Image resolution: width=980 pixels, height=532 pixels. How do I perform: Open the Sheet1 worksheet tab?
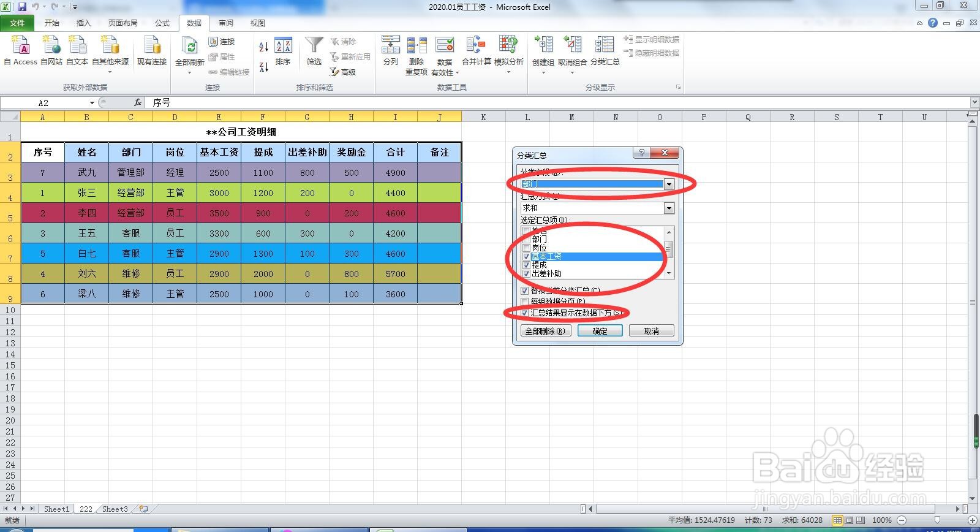click(x=56, y=509)
